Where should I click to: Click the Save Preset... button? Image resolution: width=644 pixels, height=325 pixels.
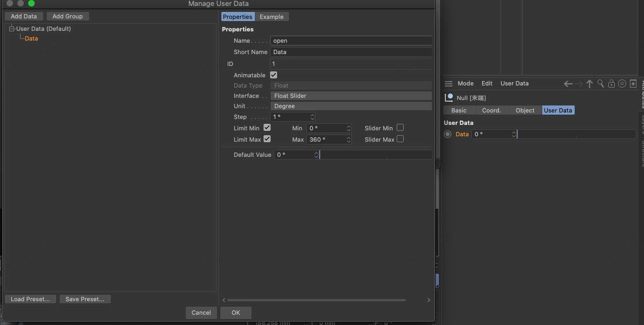[x=85, y=299]
